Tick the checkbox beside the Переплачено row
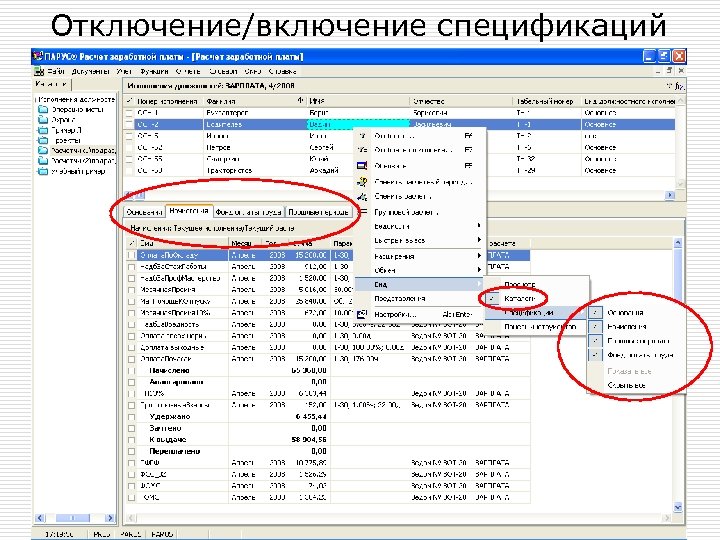Viewport: 720px width, 540px height. [131, 451]
